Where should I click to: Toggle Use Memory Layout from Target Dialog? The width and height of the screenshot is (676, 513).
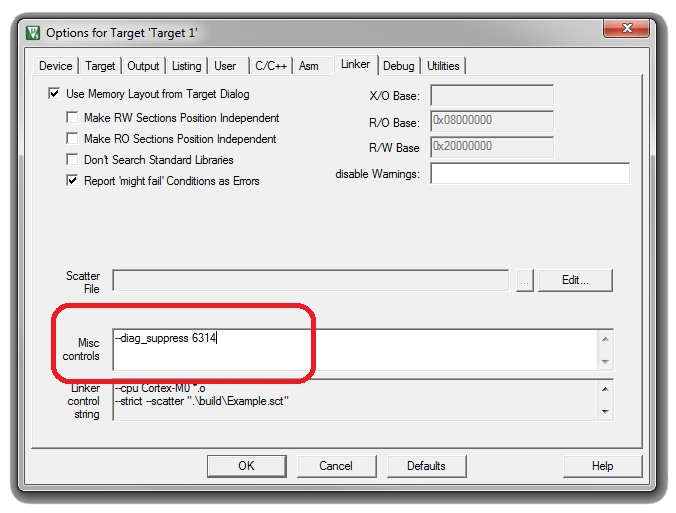[x=54, y=93]
